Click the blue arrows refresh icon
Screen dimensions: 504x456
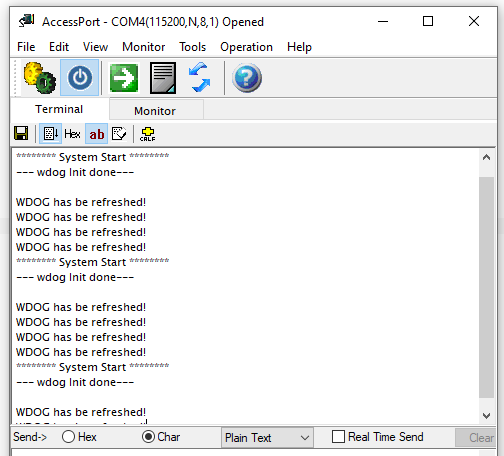click(x=199, y=78)
